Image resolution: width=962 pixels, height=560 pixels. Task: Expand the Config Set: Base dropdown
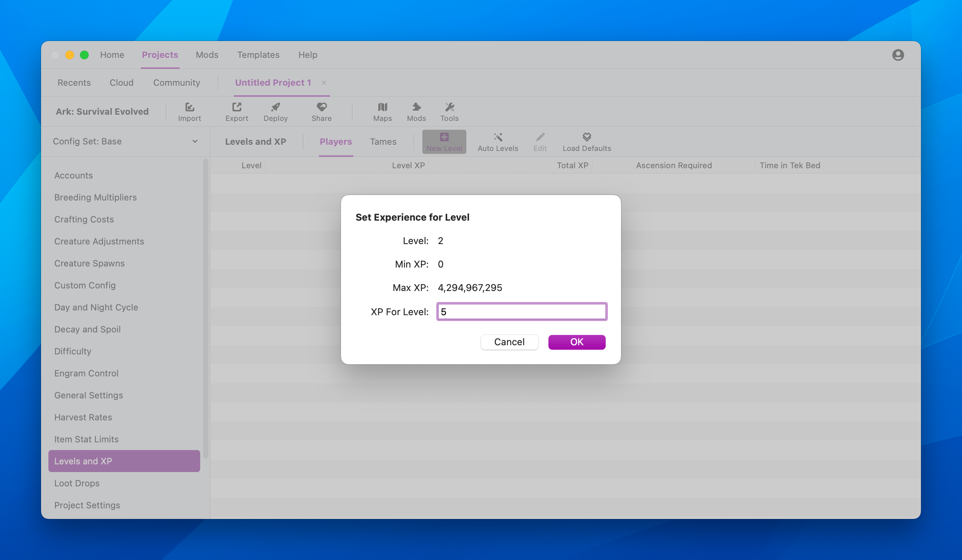(124, 141)
